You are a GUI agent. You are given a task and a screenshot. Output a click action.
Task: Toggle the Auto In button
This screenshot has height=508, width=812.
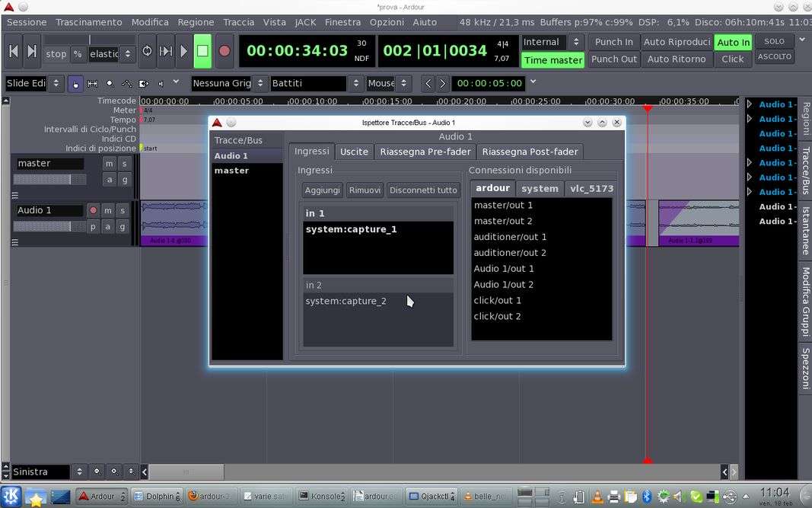click(733, 43)
